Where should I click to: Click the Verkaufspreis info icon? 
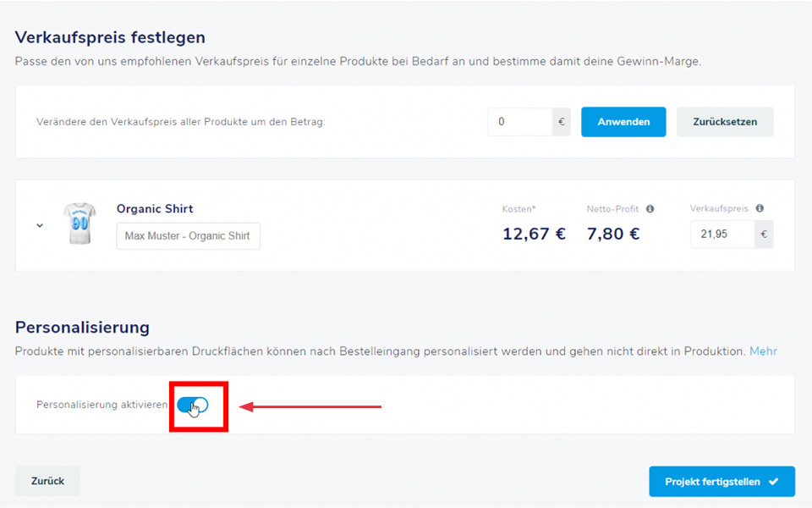760,208
